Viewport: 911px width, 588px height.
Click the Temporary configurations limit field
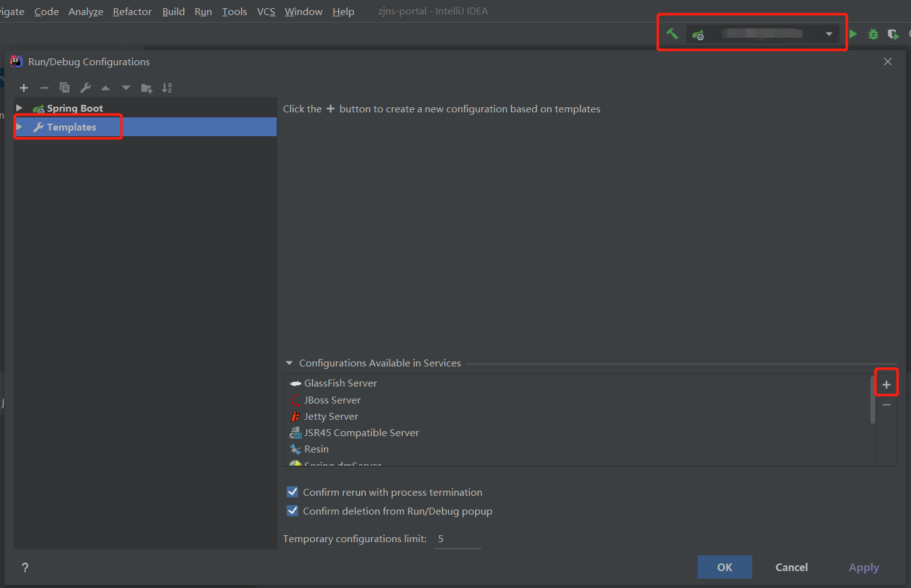click(x=458, y=539)
